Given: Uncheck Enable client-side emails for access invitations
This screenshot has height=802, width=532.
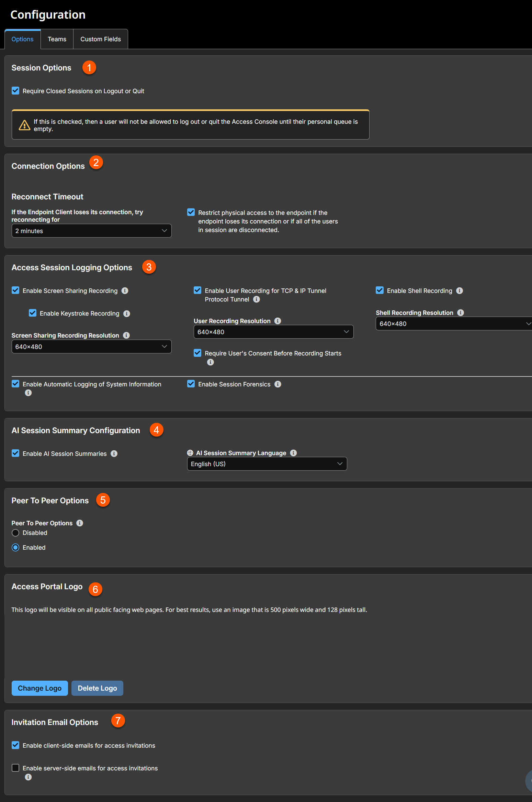Looking at the screenshot, I should [15, 745].
